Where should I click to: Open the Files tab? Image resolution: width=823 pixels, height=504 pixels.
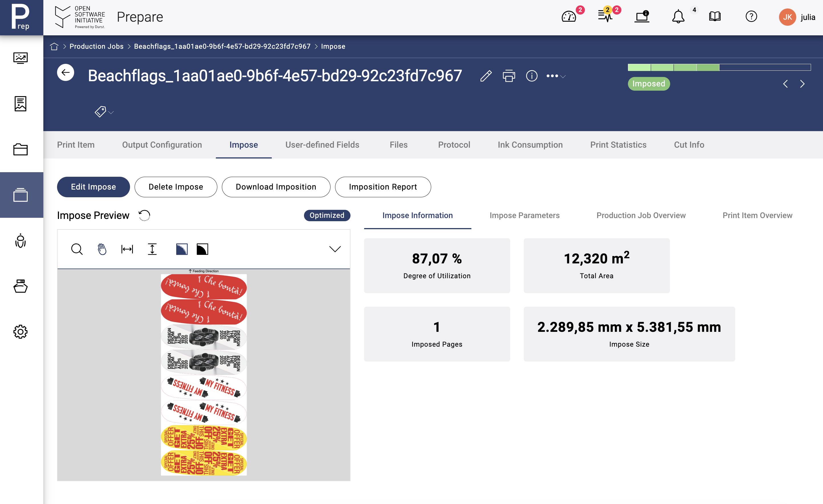[x=398, y=145]
